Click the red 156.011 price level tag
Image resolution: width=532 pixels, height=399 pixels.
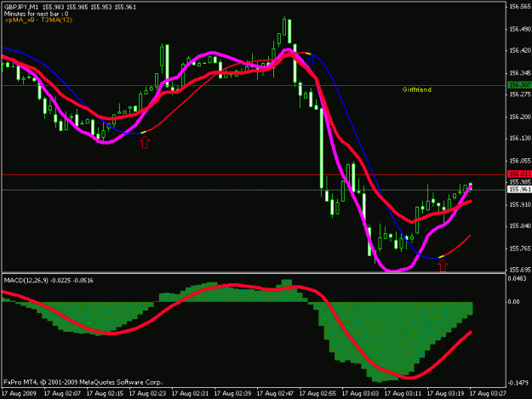519,174
